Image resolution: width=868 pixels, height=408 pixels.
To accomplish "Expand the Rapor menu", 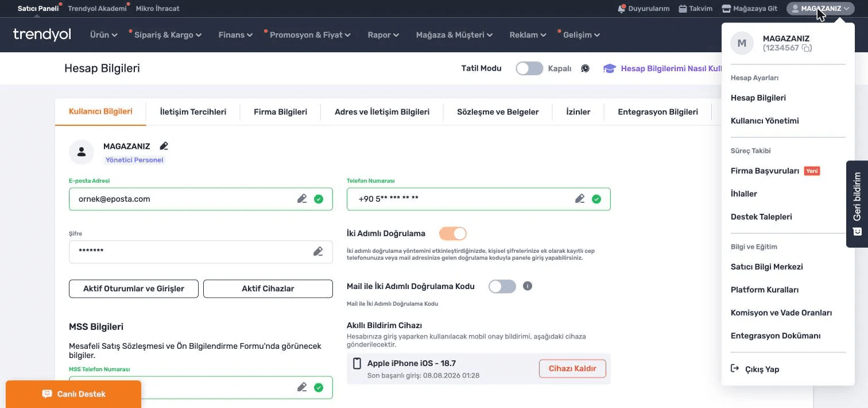I will coord(383,34).
